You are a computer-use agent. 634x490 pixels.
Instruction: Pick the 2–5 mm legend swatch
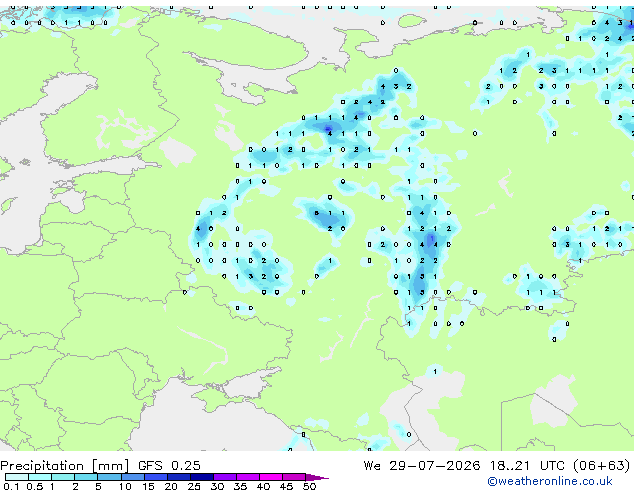(x=86, y=477)
